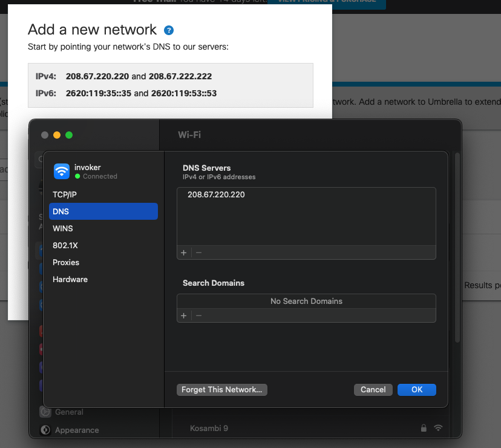Open the Proxies tab
Image resolution: width=501 pixels, height=448 pixels.
(x=66, y=262)
